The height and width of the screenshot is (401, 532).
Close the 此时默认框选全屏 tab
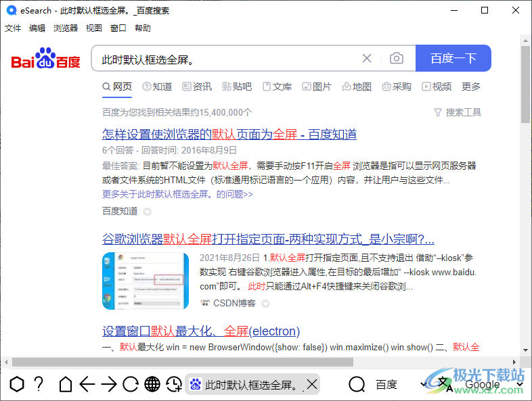coord(312,384)
